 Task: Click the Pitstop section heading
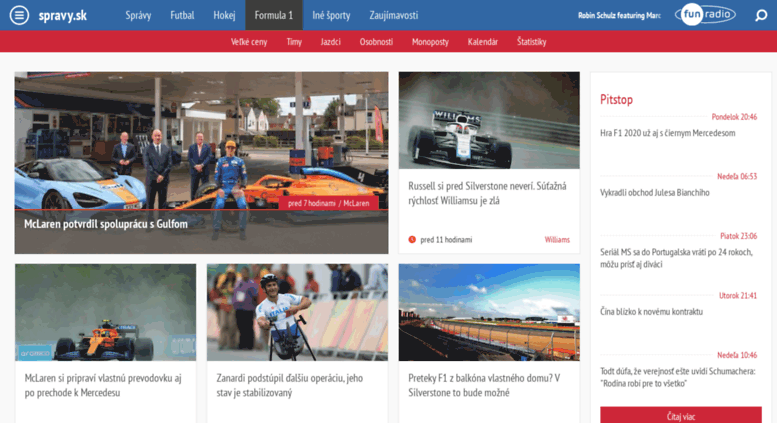(616, 100)
